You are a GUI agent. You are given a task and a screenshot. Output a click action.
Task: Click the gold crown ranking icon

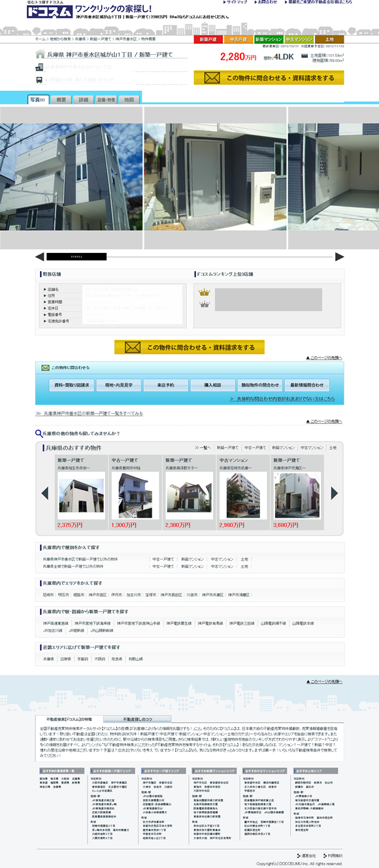204,292
